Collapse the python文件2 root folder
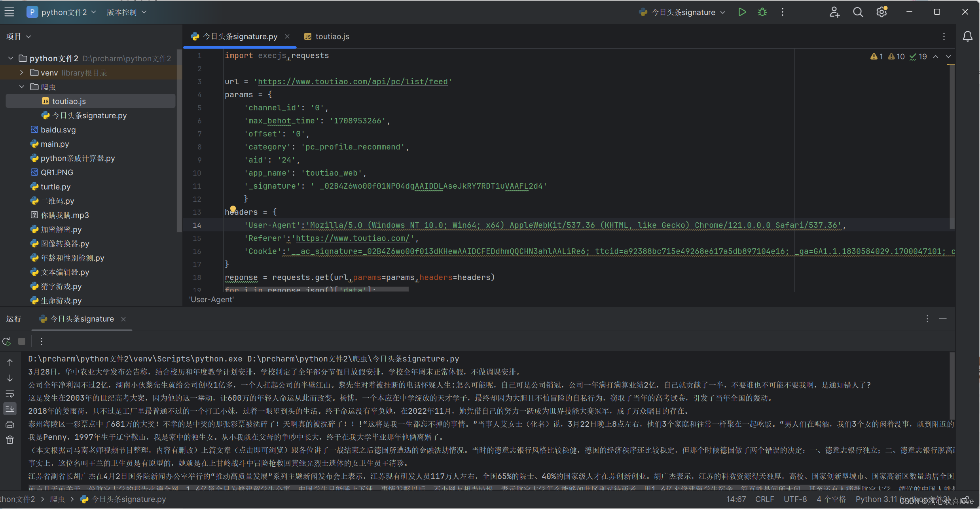 pos(11,59)
